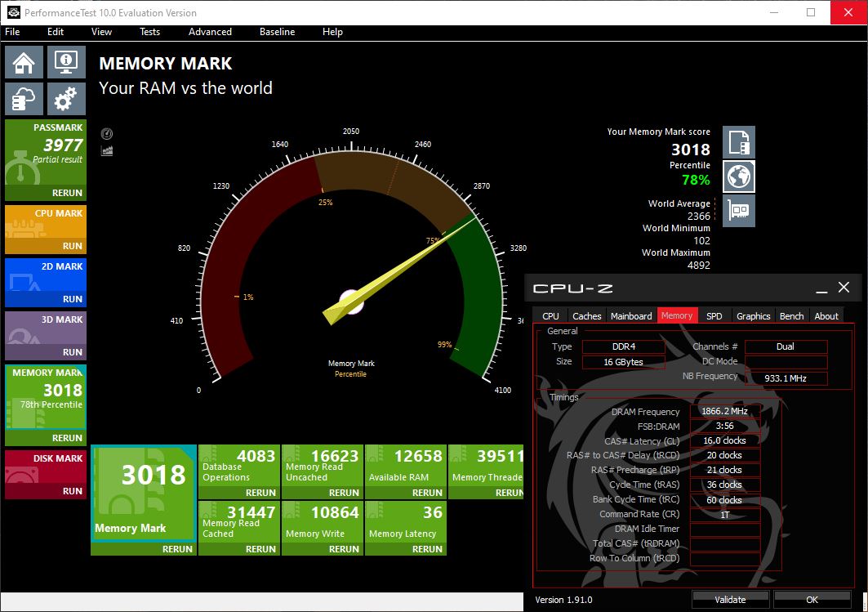Viewport: 868px width, 612px height.
Task: Click the World Maximum 4892 value
Action: tap(699, 266)
